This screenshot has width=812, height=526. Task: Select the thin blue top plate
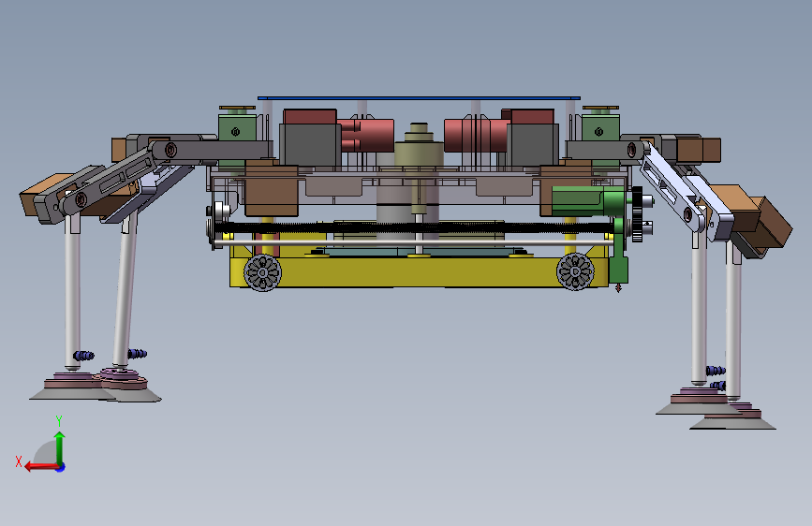click(419, 98)
